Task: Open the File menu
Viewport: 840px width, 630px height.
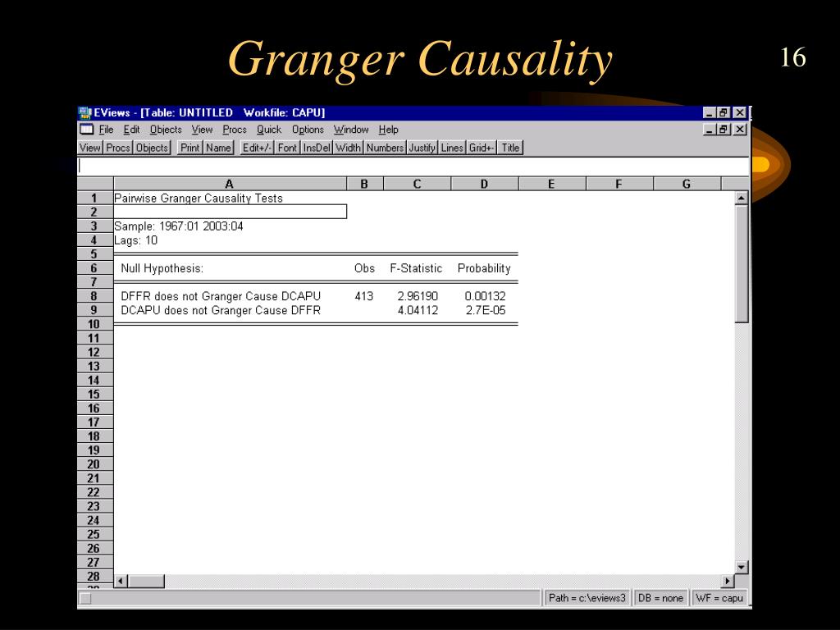Action: click(106, 130)
